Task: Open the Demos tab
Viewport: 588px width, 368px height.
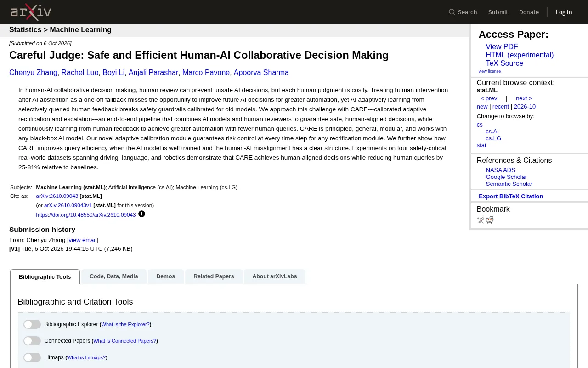Action: click(x=166, y=276)
